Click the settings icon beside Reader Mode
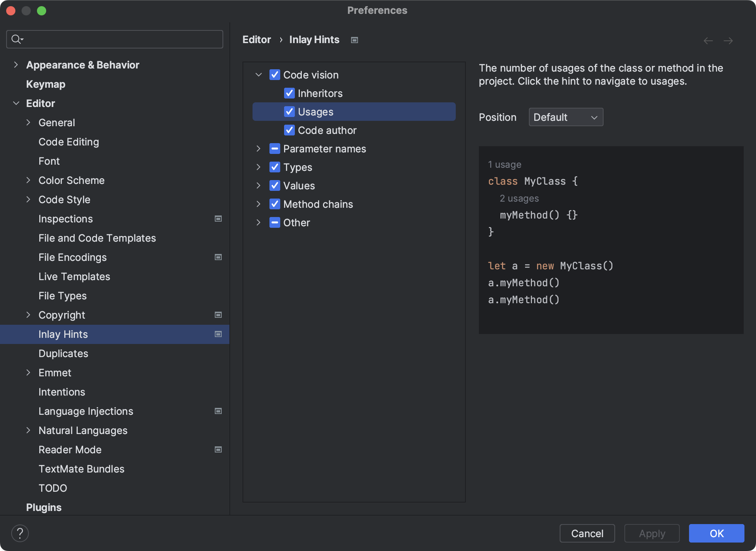 [218, 449]
